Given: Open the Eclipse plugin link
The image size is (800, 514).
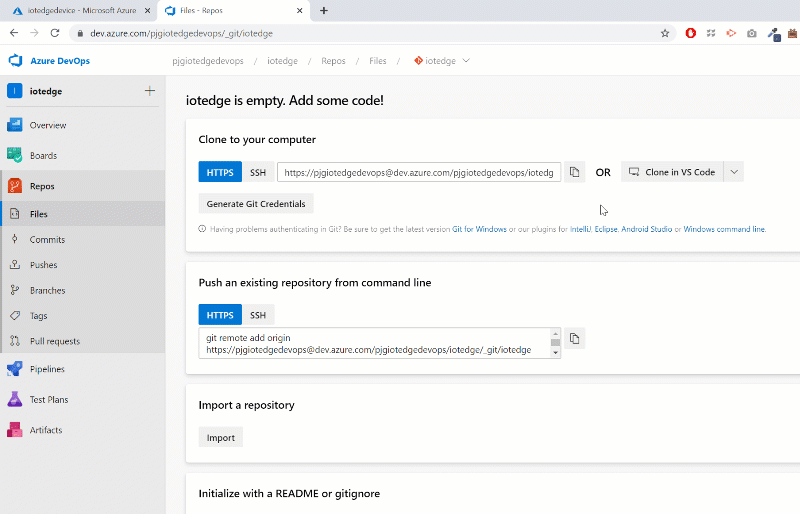Looking at the screenshot, I should pyautogui.click(x=606, y=229).
